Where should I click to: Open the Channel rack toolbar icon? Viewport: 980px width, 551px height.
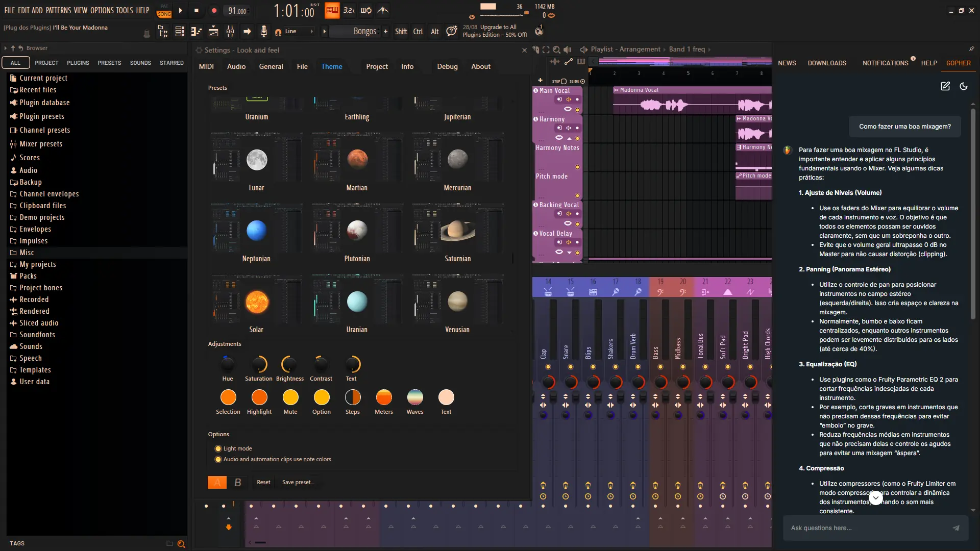[180, 32]
